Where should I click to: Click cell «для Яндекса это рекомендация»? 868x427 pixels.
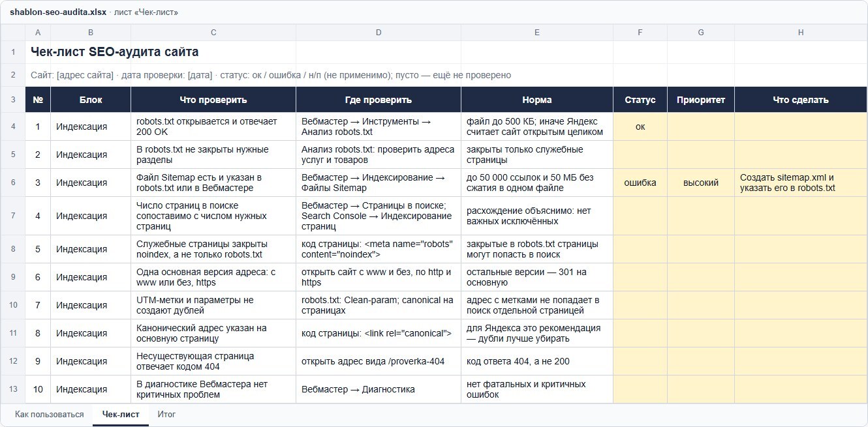coord(537,333)
